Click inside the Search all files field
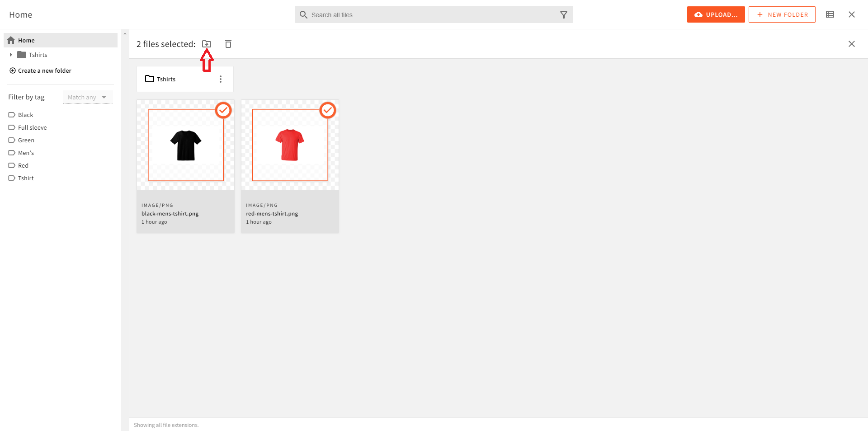868x431 pixels. point(407,14)
